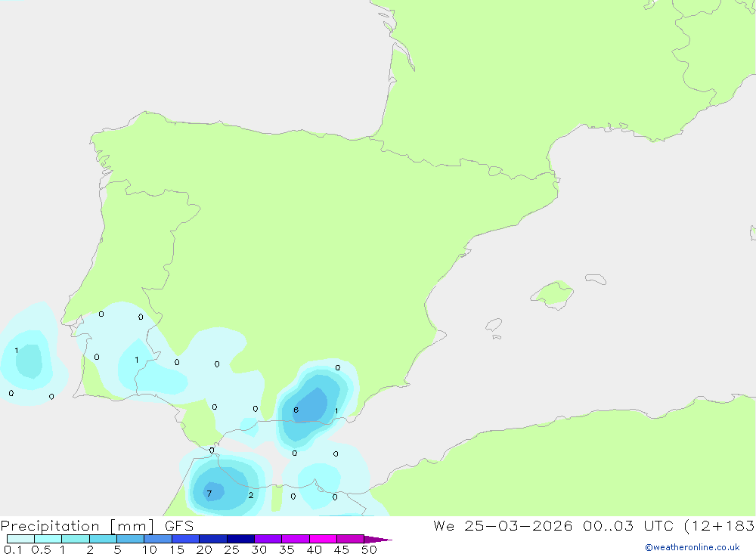Pick the 15–20 mm legend swatch
The height and width of the screenshot is (554, 756).
coord(186,539)
